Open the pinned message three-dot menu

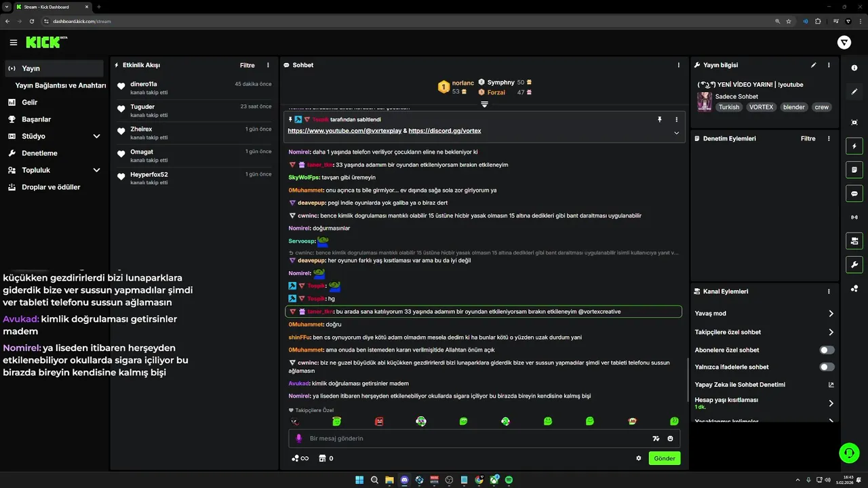[676, 119]
